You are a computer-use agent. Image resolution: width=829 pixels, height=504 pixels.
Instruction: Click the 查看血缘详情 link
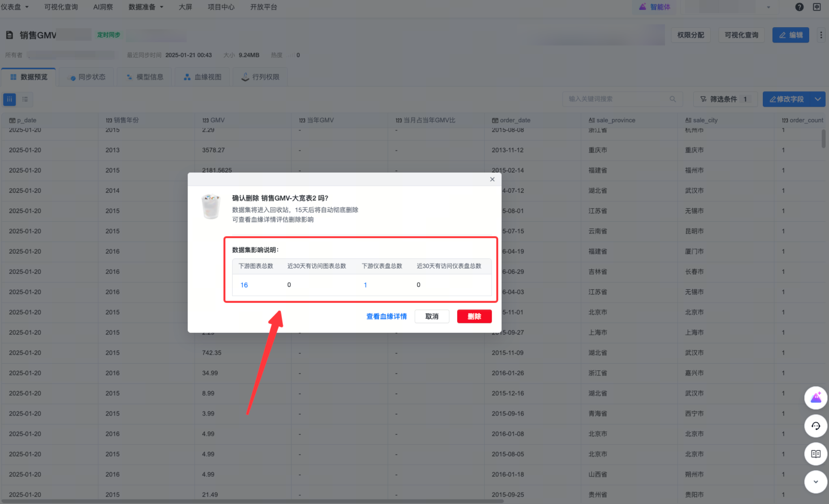(x=386, y=316)
